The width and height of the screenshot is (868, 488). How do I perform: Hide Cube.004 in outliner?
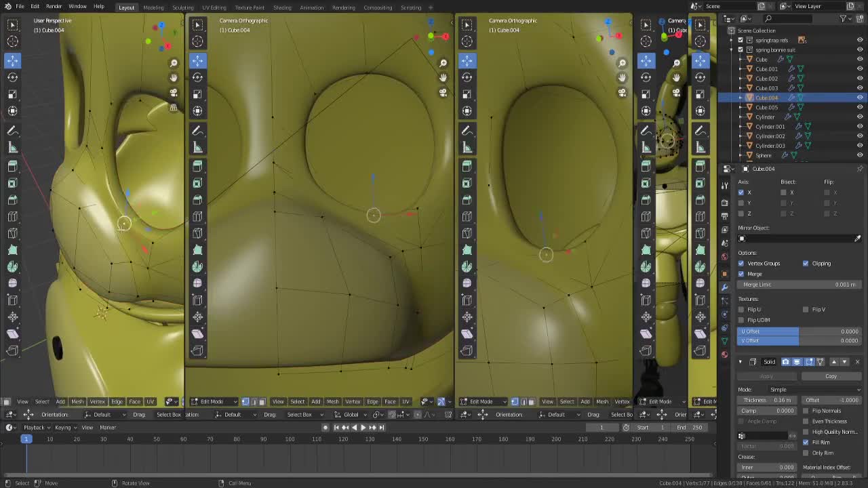point(860,98)
